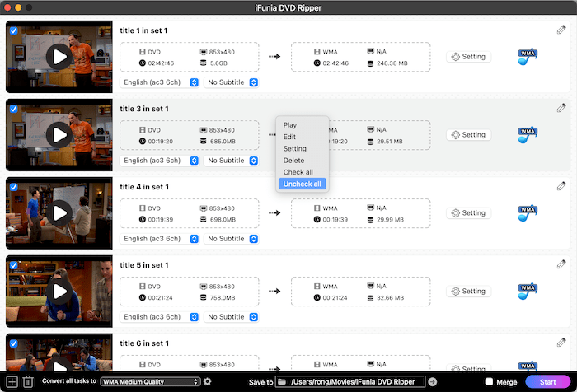Expand the No Subtitle dropdown for title 1

click(232, 82)
